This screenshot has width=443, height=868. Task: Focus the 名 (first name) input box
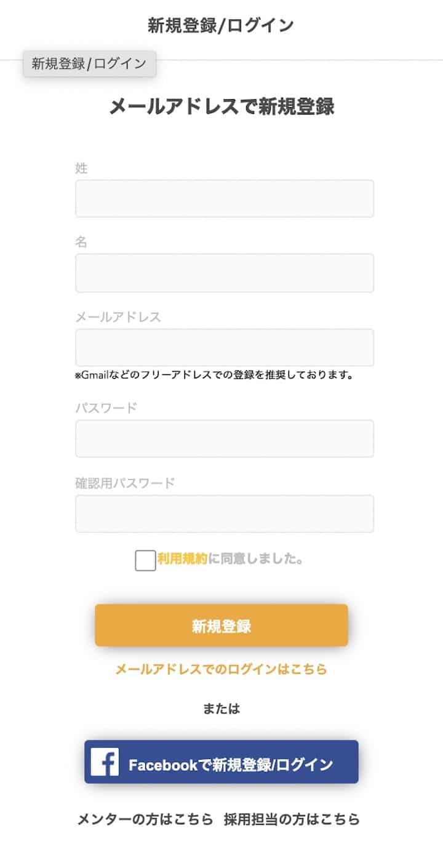coord(225,273)
